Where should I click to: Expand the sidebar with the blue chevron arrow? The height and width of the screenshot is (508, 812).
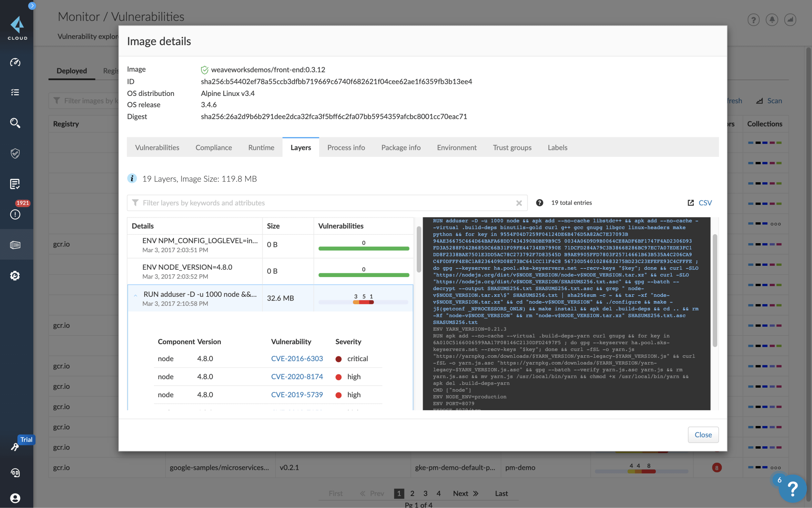click(x=32, y=6)
